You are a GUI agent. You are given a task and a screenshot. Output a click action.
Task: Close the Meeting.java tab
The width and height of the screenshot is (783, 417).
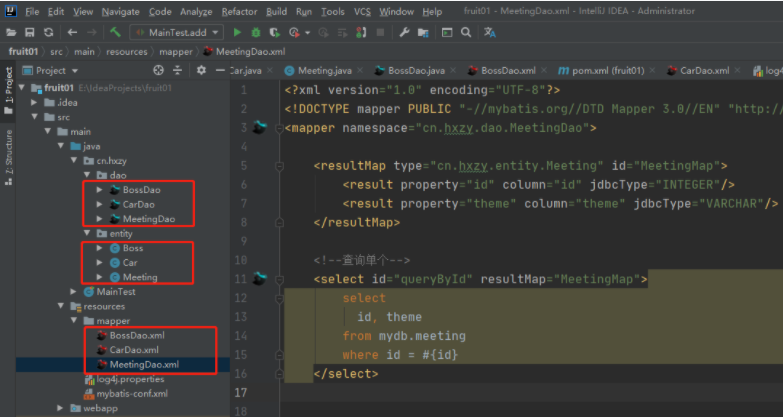[360, 70]
